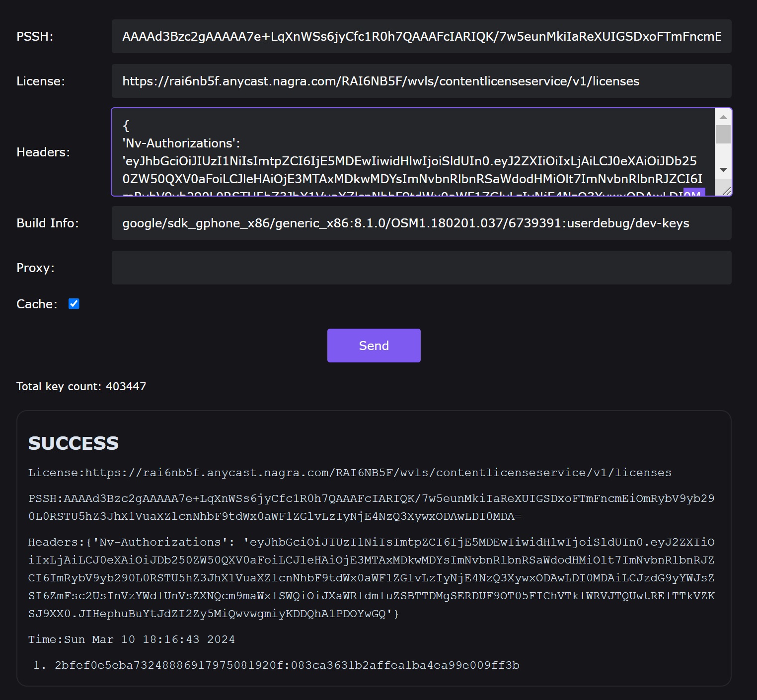Click the decrypted key result line
The image size is (757, 700).
pos(287,665)
